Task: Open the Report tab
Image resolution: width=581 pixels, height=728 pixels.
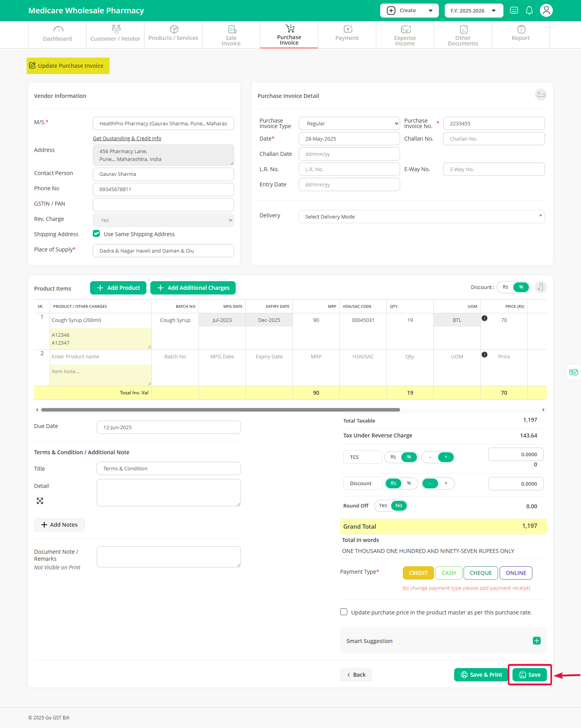Action: click(x=520, y=35)
